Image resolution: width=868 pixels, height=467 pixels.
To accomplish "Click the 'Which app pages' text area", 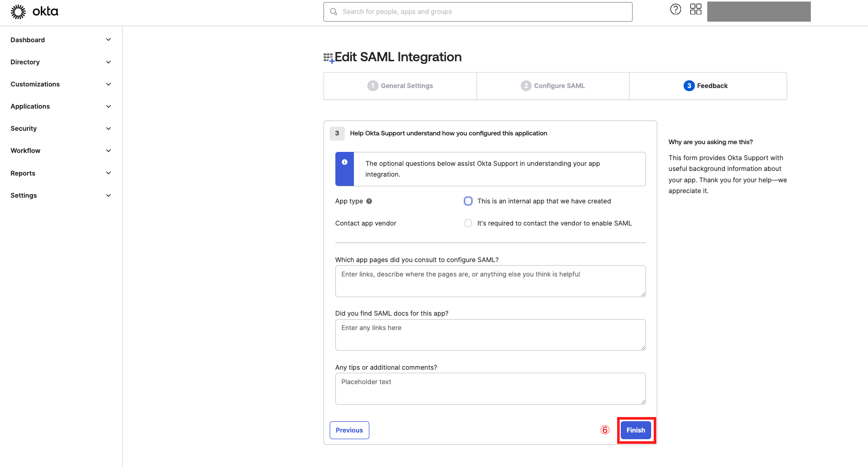I will (x=490, y=281).
